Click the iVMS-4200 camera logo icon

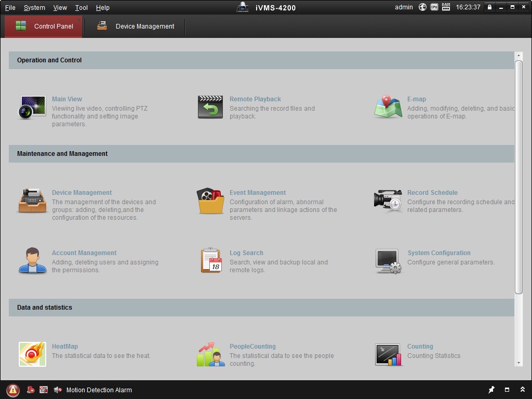click(x=243, y=7)
